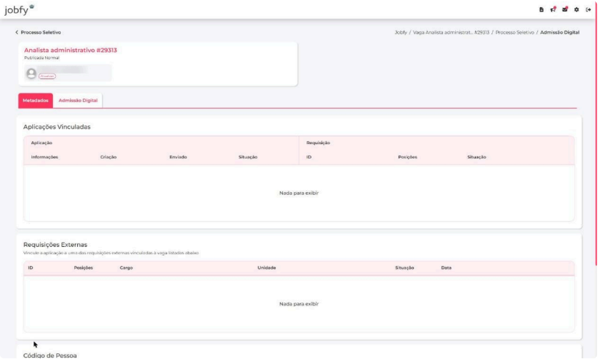Open the megaphone announcements icon
Screen dimensions: 598x364
pyautogui.click(x=553, y=9)
